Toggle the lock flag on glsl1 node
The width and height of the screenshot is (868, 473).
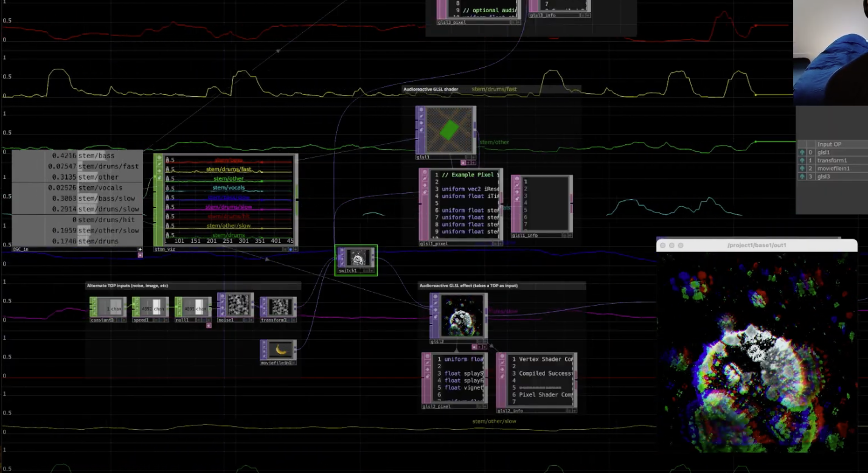[x=420, y=130]
